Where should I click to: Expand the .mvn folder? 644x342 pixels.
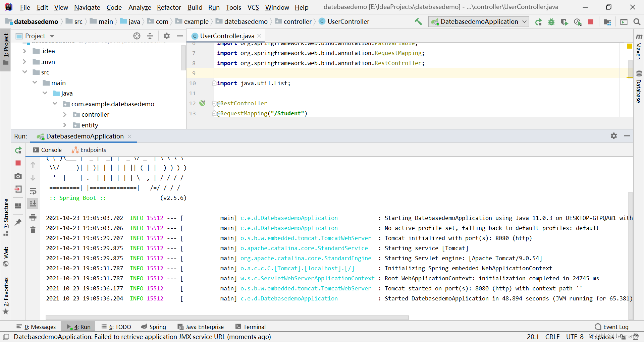[24, 62]
